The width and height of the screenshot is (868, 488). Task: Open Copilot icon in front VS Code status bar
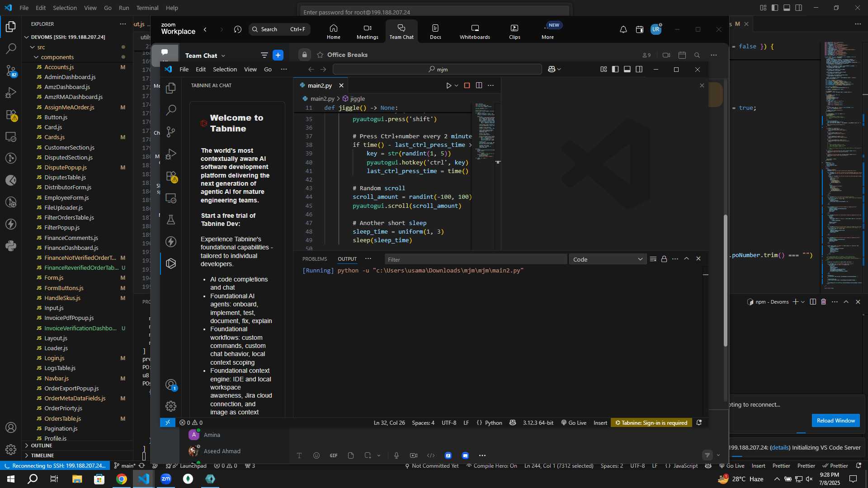click(x=513, y=423)
